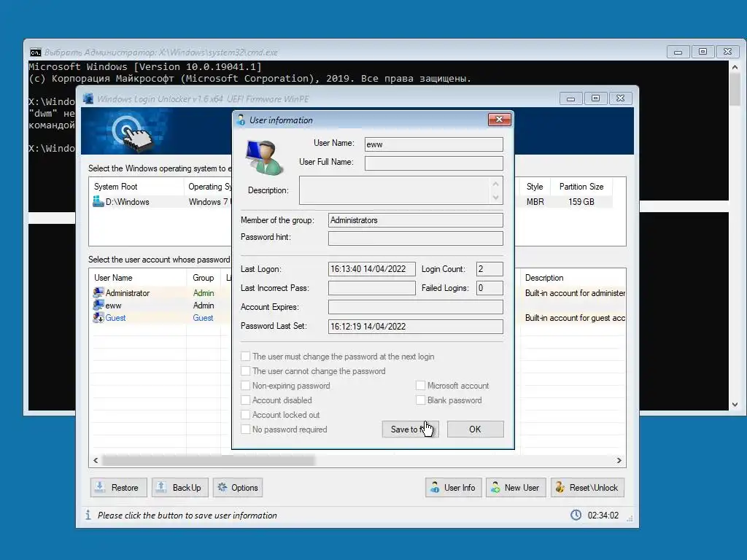Click the eww account icon

pyautogui.click(x=98, y=306)
